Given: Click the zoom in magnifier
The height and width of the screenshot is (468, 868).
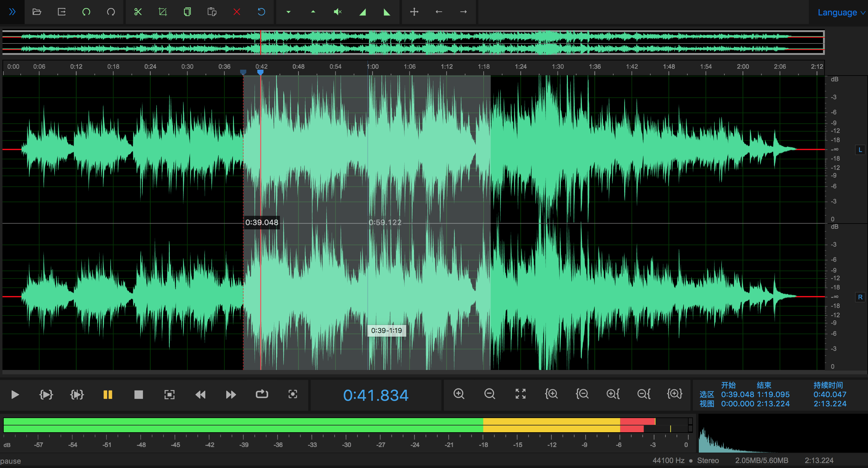Looking at the screenshot, I should (459, 394).
